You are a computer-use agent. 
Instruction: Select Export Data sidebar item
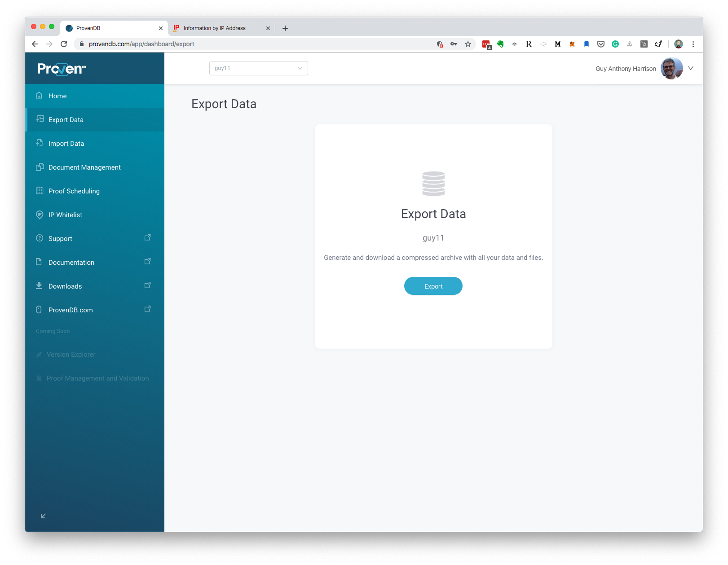pos(95,120)
